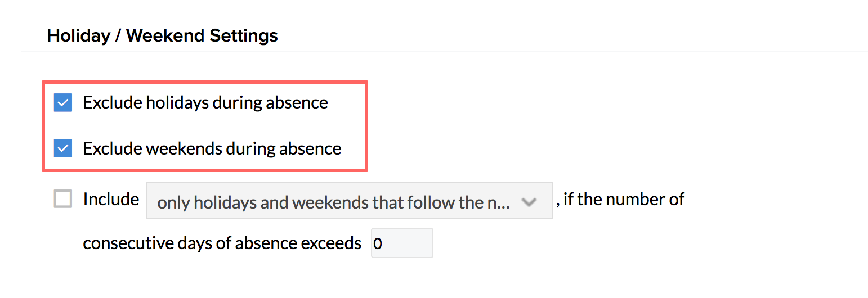Viewport: 868px width, 298px height.
Task: Enable the empty Include checkbox
Action: click(x=63, y=199)
